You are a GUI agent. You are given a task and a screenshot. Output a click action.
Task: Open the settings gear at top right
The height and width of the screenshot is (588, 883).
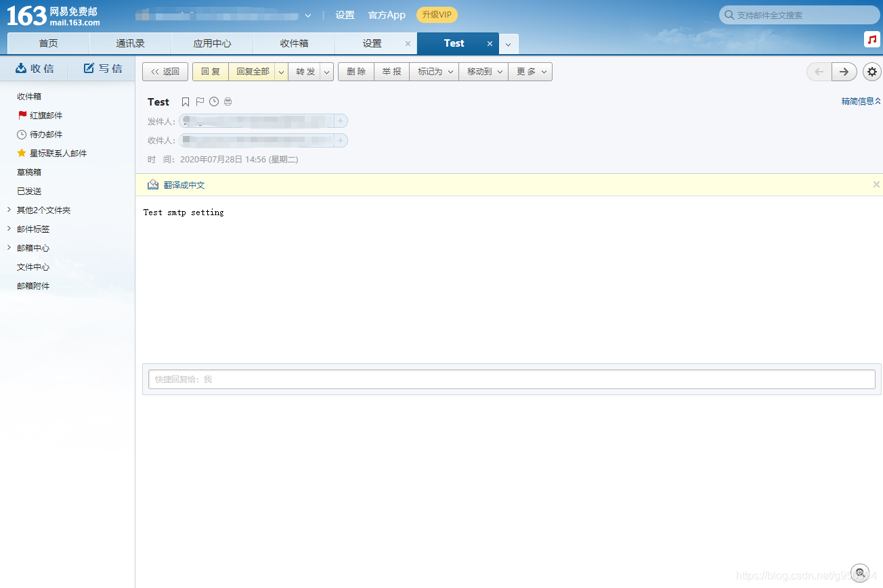coord(871,72)
